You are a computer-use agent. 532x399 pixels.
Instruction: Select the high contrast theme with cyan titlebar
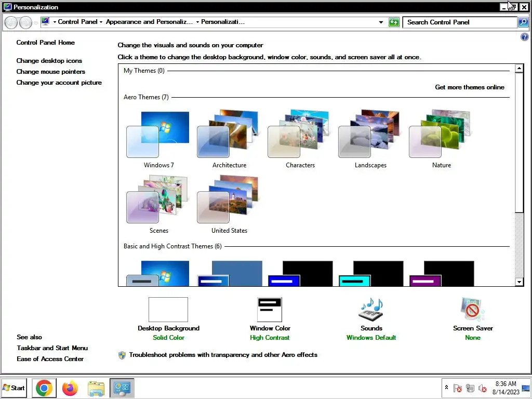click(x=371, y=273)
